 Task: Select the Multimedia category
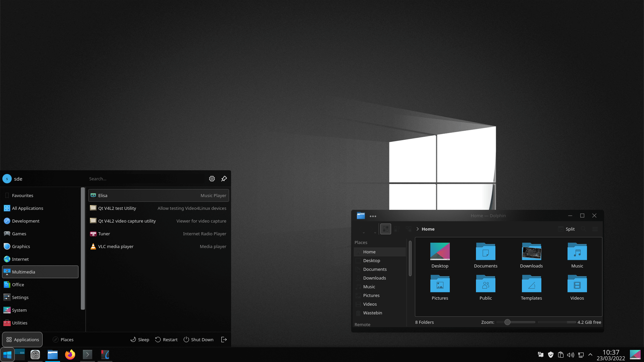pyautogui.click(x=40, y=272)
